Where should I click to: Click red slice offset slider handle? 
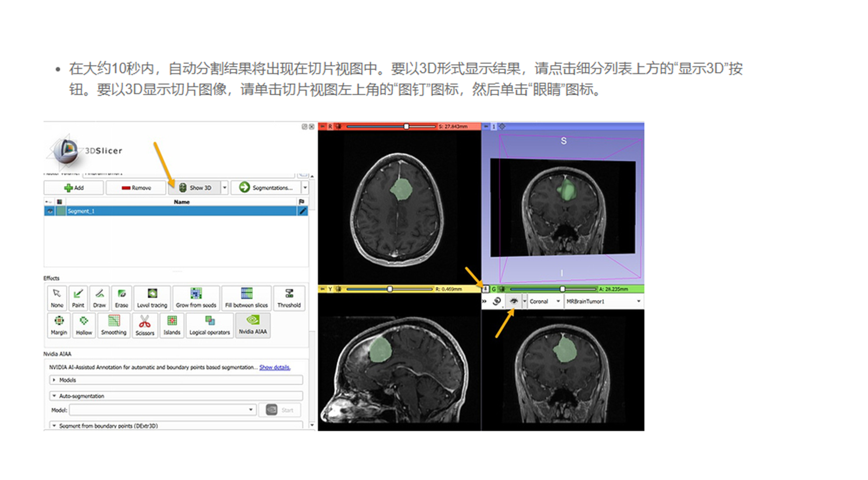[407, 126]
